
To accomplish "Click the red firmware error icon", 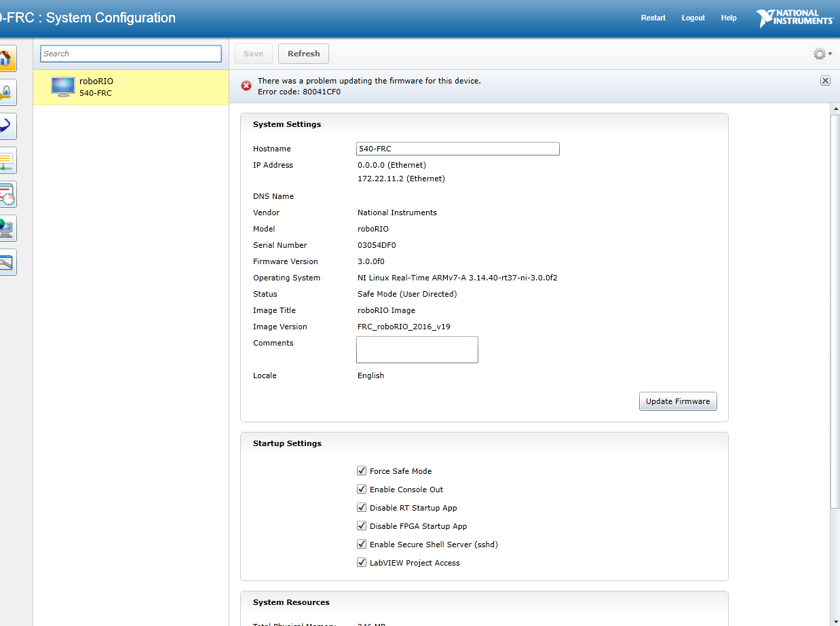I will click(x=246, y=86).
